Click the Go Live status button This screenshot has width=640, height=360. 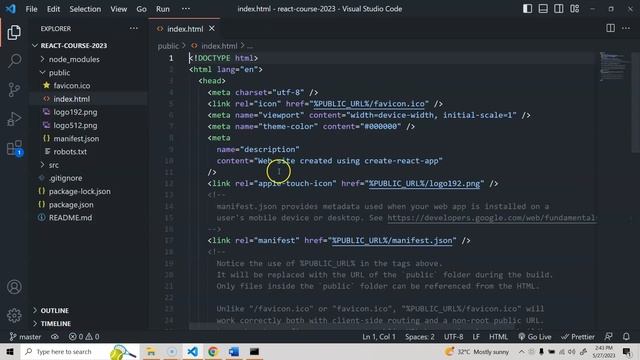(x=534, y=337)
